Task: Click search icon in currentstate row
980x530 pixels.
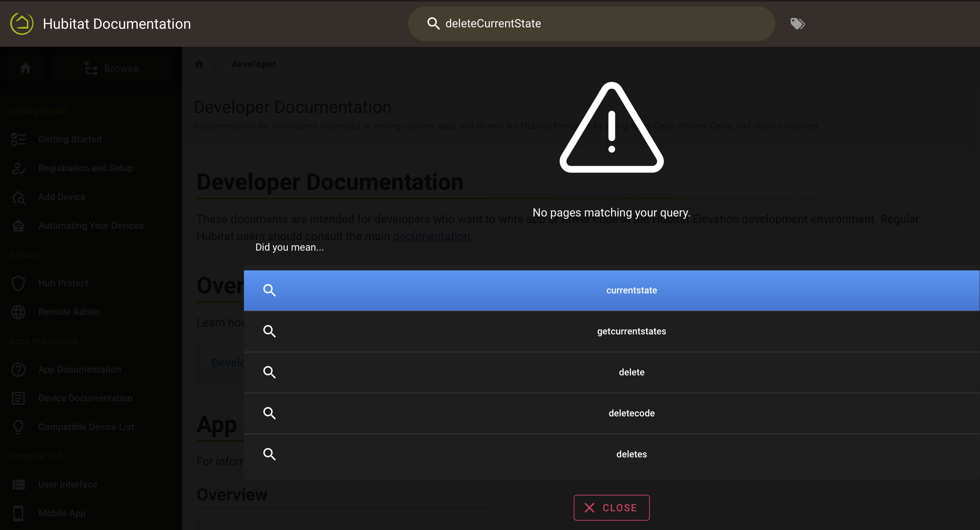Action: click(x=269, y=290)
